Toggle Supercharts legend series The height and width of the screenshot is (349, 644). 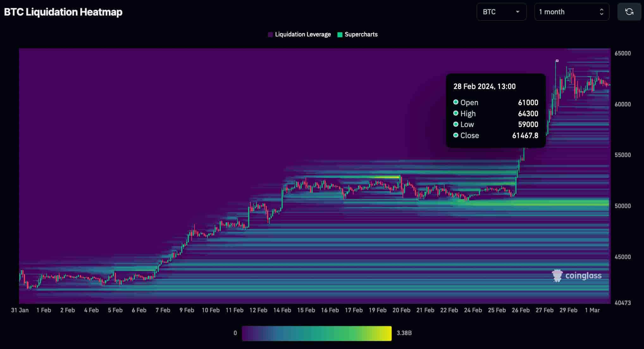(x=361, y=35)
